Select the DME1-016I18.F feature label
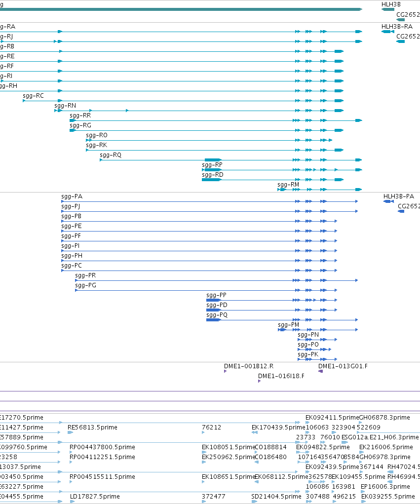 click(281, 376)
